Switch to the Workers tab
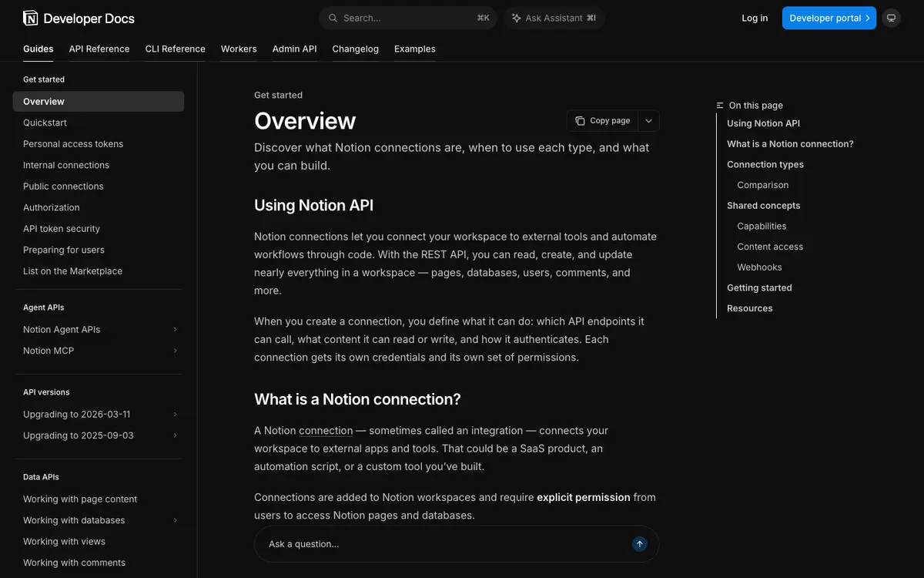This screenshot has width=924, height=578. [239, 49]
